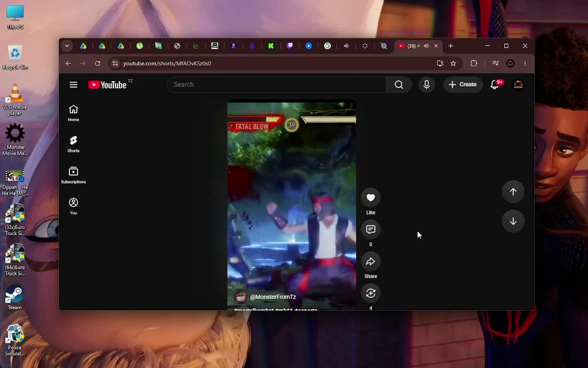The height and width of the screenshot is (368, 588).
Task: Select the (64x)Euro Truck Simulator shortcut
Action: tap(15, 260)
